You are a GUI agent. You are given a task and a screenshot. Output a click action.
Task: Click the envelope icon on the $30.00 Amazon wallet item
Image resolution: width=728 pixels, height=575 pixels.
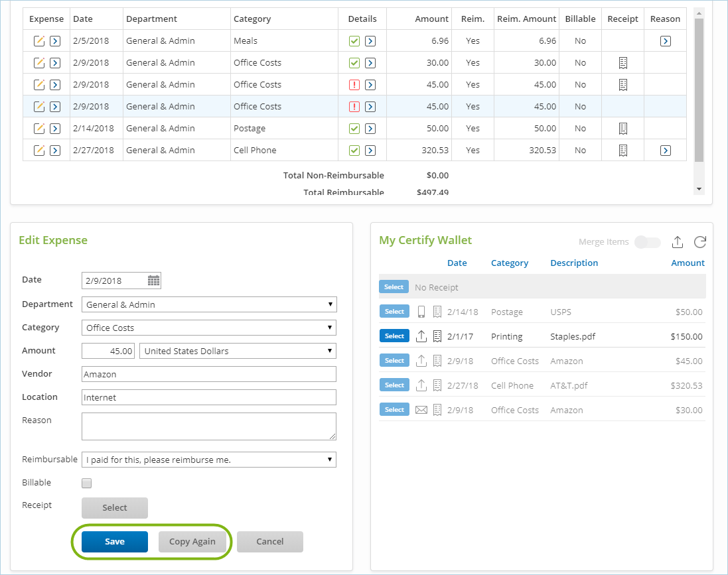click(x=421, y=410)
